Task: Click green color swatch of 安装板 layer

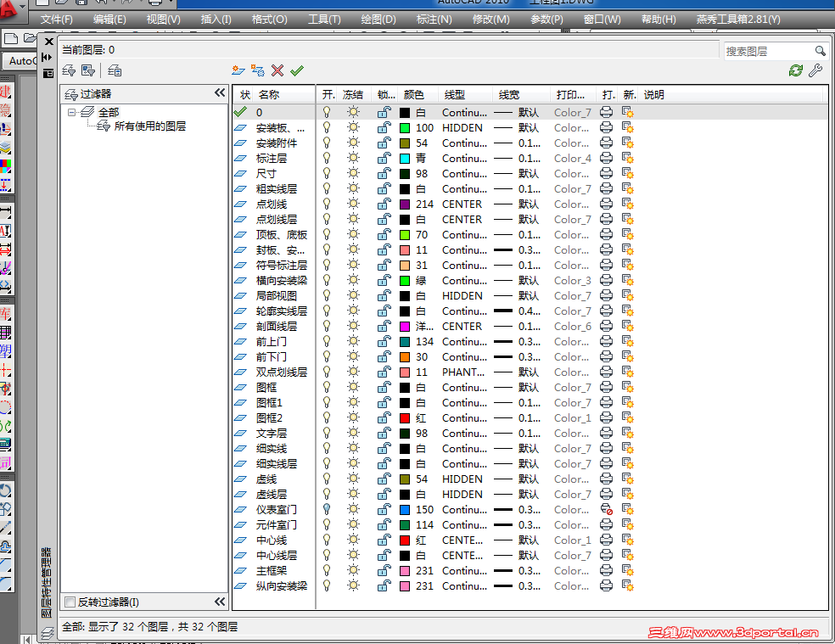Action: coord(405,128)
